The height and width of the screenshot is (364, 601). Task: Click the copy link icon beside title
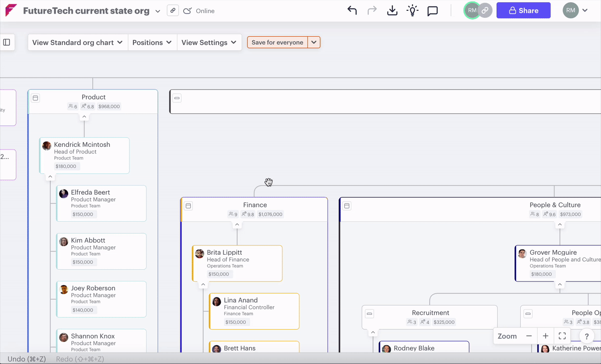point(173,10)
